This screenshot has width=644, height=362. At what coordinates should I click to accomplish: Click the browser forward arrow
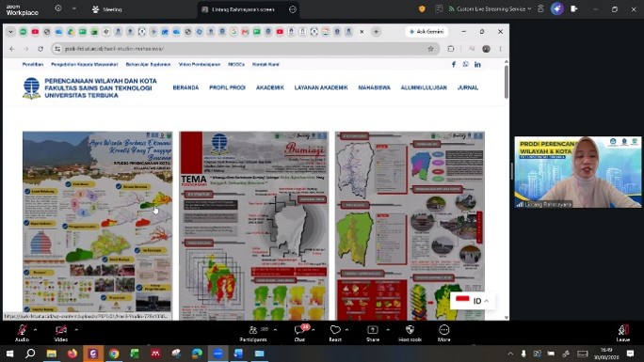click(25, 49)
